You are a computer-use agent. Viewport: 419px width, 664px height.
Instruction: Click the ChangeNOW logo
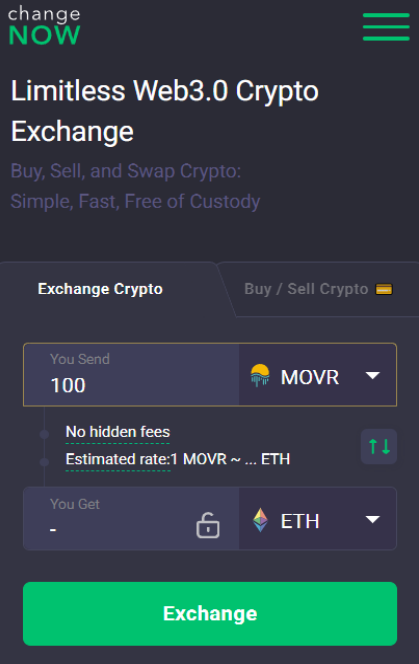point(44,25)
